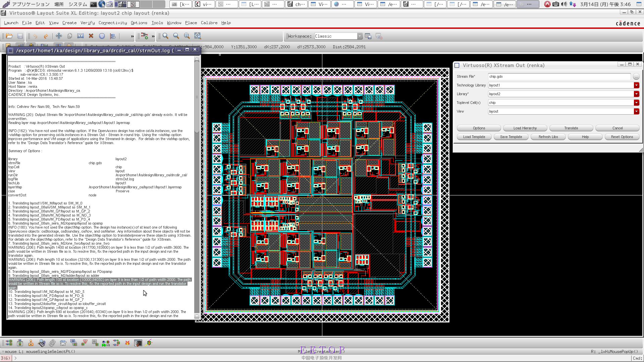Expand the Workspace Classic dropdown
This screenshot has height=362, width=644.
pos(360,36)
